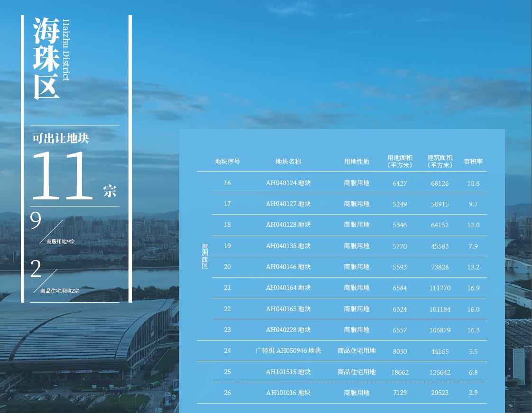Viewport: 532px width, 413px height.
Task: Click the 容积率 column header
Action: click(x=473, y=162)
